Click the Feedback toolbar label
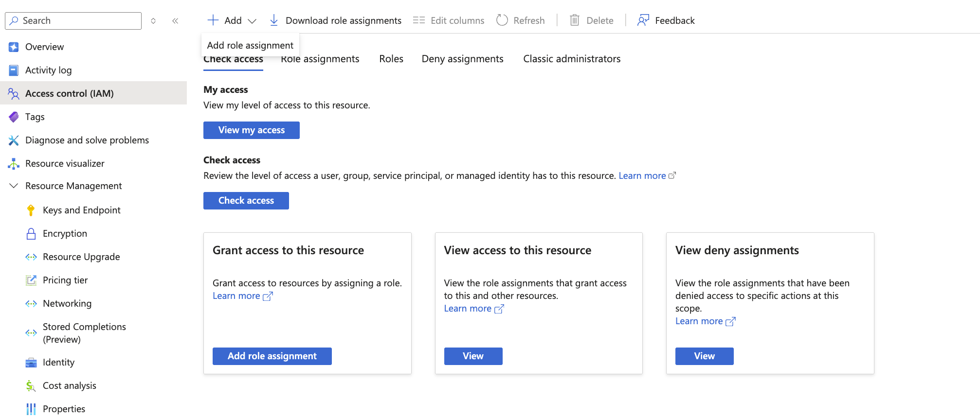This screenshot has width=980, height=418. (675, 21)
